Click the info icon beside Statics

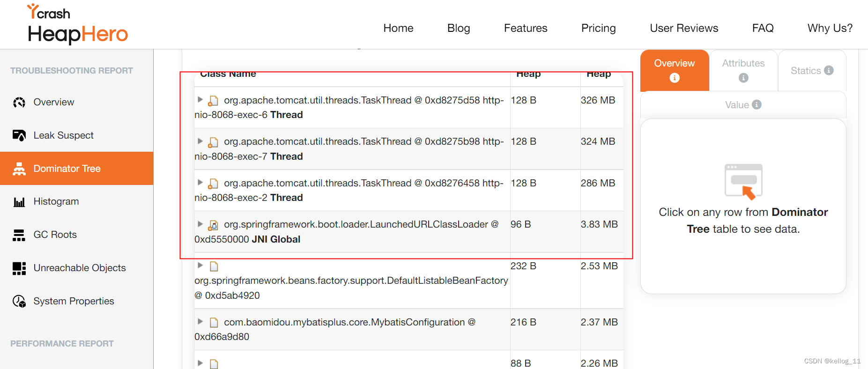(829, 70)
